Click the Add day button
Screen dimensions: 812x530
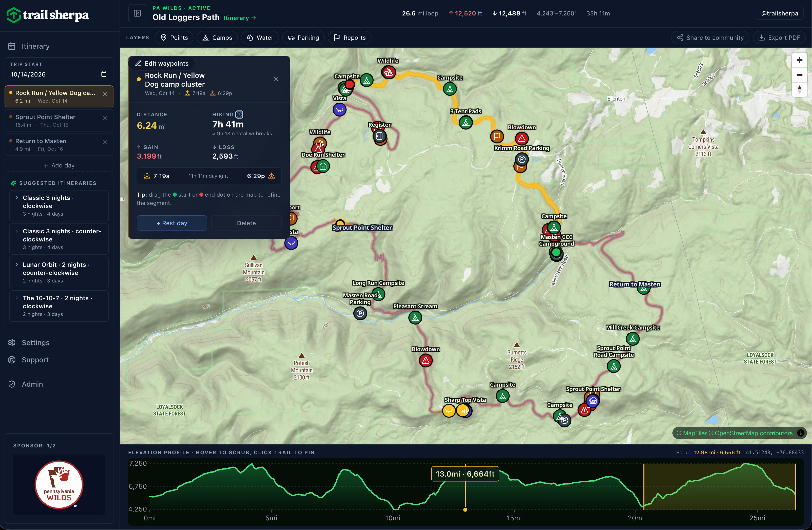point(59,165)
